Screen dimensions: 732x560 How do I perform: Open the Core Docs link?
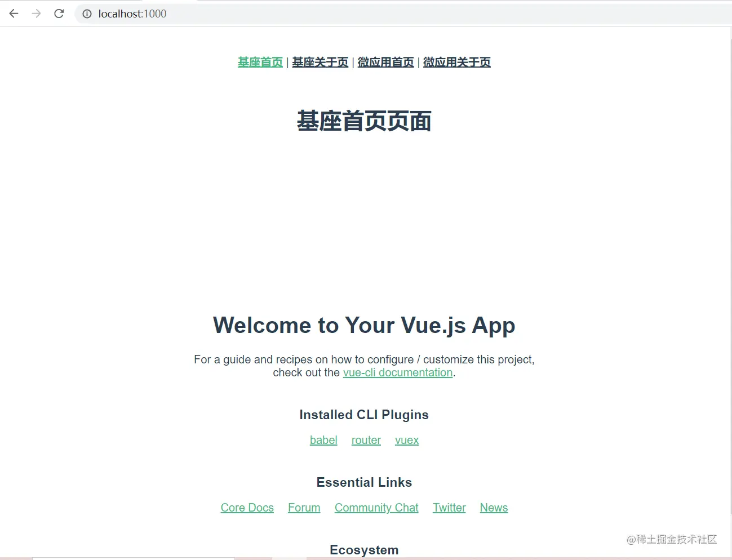pos(247,508)
